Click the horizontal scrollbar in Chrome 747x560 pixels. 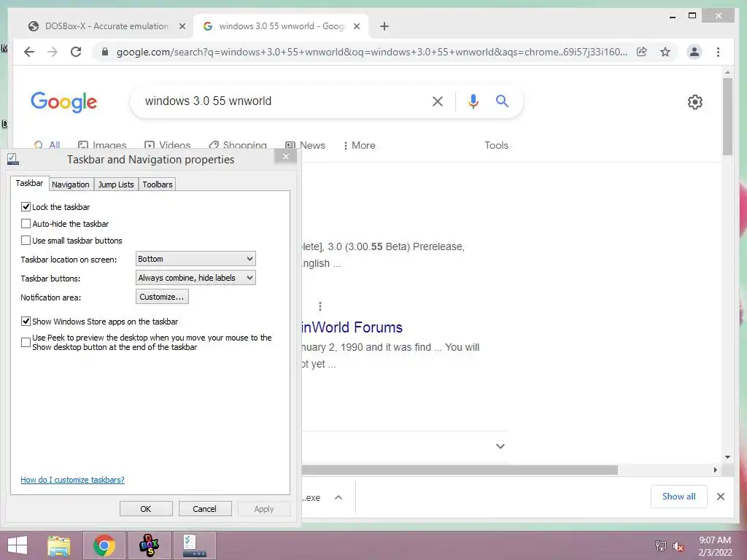[460, 470]
